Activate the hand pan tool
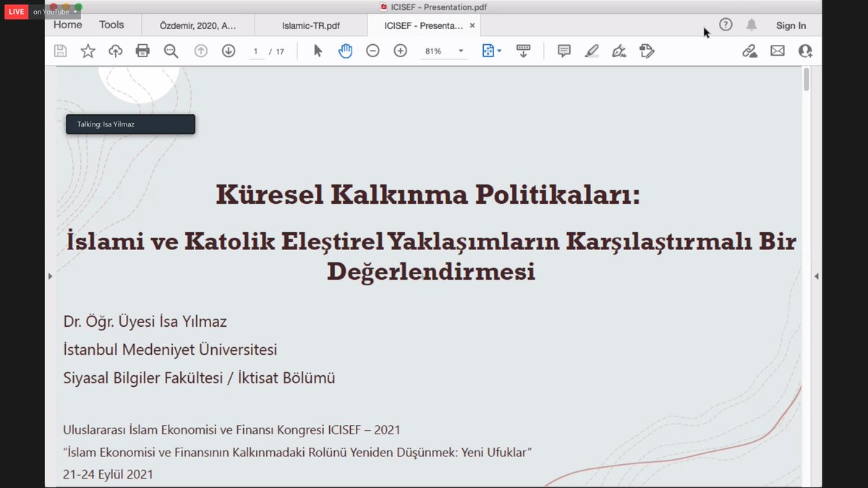 tap(345, 51)
